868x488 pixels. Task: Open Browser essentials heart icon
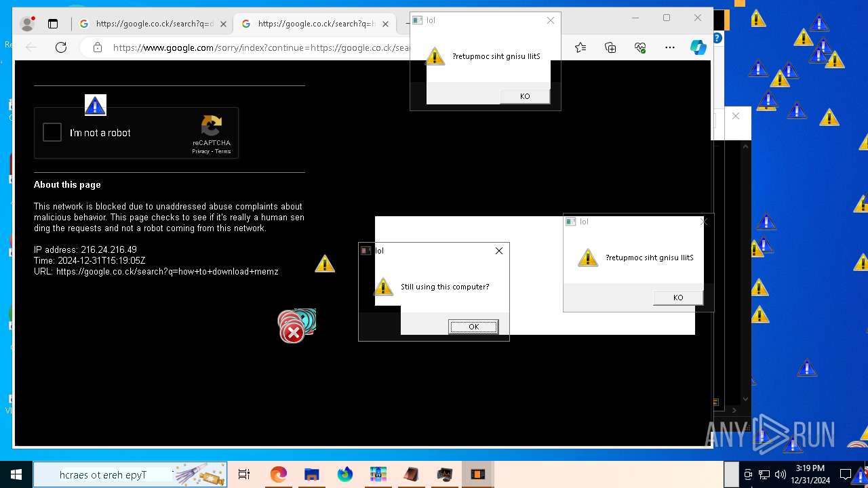point(640,47)
